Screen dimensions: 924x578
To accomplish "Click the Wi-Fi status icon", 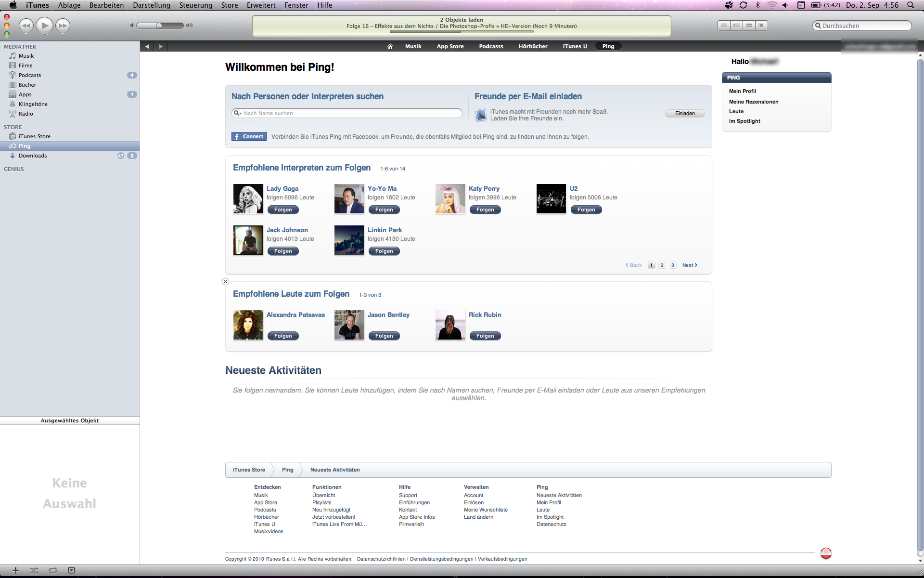I will 772,5.
